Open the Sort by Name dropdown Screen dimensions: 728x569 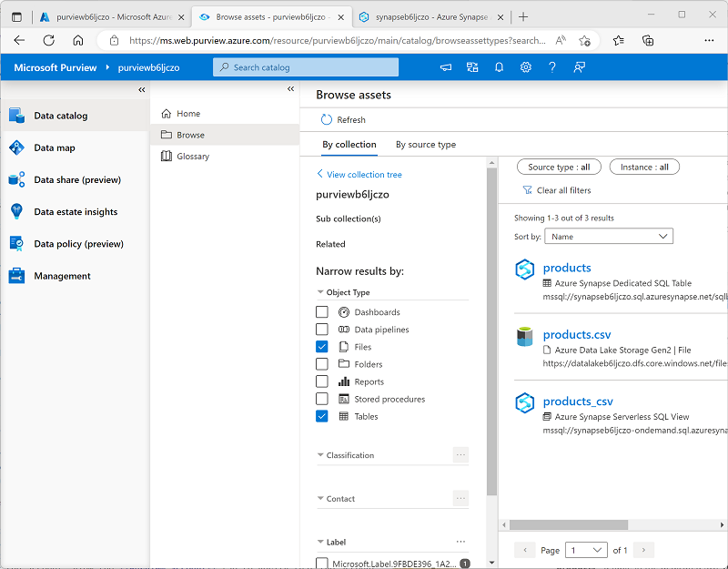point(608,237)
